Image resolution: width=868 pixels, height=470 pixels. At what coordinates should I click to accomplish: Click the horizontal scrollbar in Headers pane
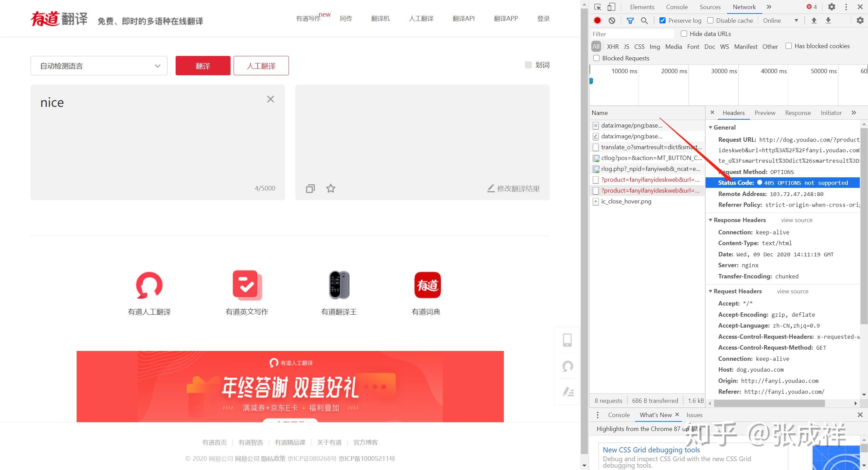[x=770, y=404]
